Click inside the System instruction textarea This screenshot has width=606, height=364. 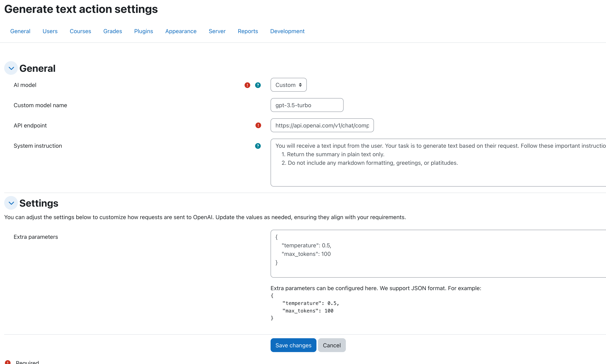click(438, 163)
